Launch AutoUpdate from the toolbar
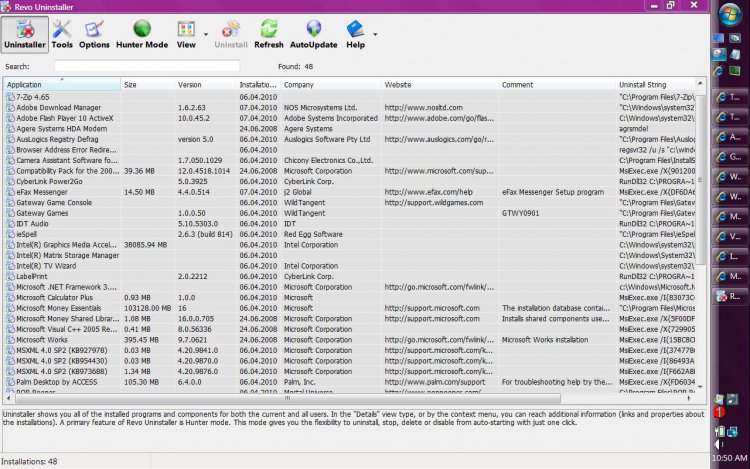 (313, 34)
